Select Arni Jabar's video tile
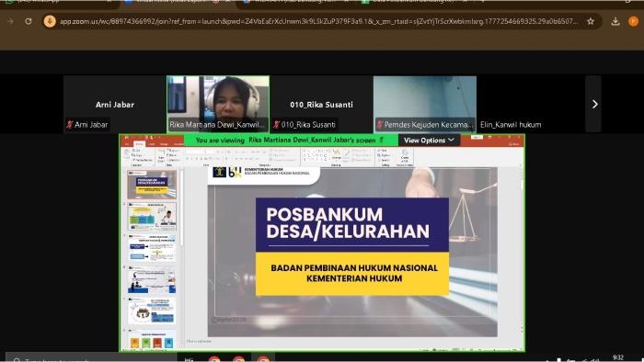 pyautogui.click(x=115, y=104)
